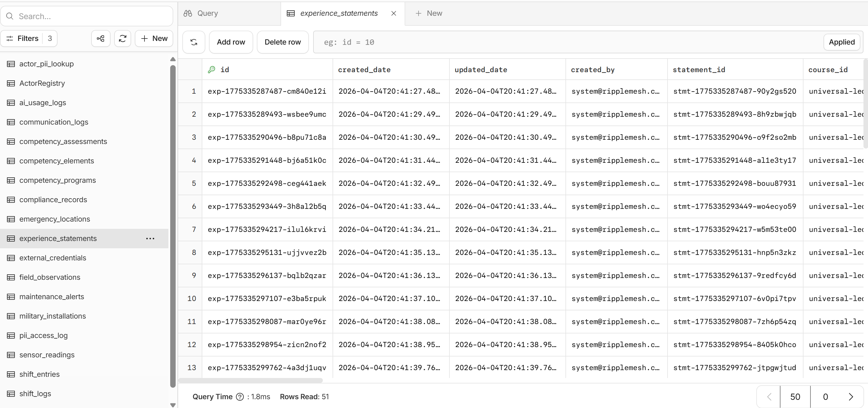The width and height of the screenshot is (868, 408).
Task: Click the horizontal table scrollbar
Action: (250, 380)
